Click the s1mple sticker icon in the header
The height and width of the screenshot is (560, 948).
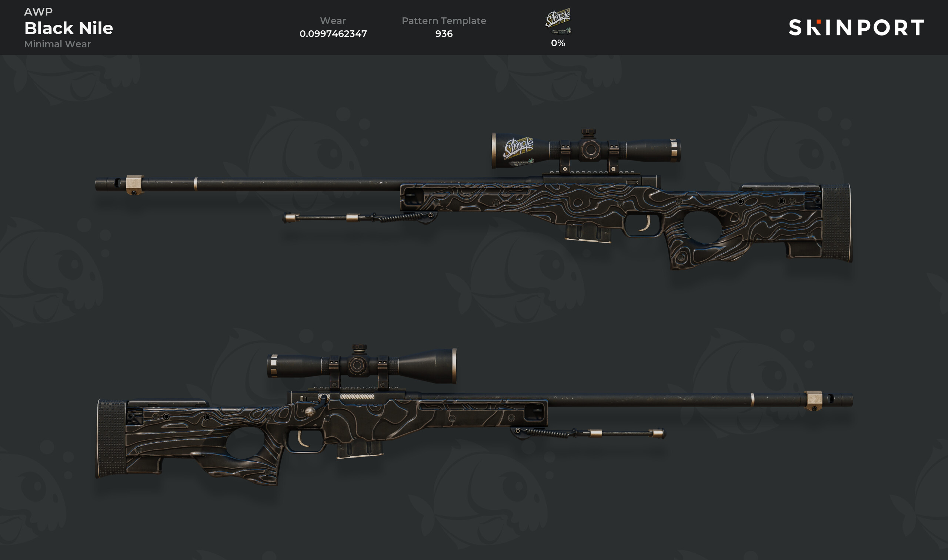click(x=558, y=22)
